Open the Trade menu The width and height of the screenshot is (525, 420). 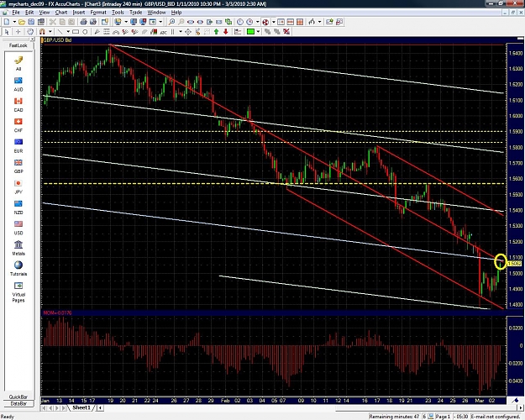coord(136,13)
